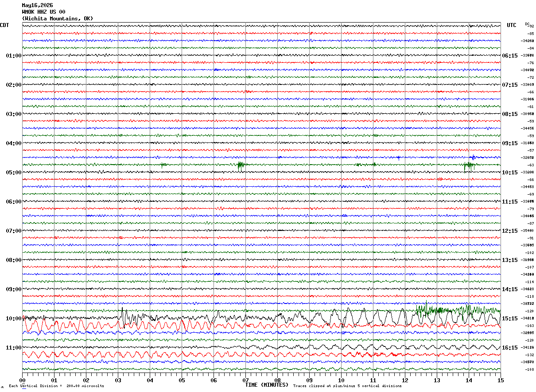Select the 10:00 CDT row label
536x392 pixels.
click(x=13, y=319)
